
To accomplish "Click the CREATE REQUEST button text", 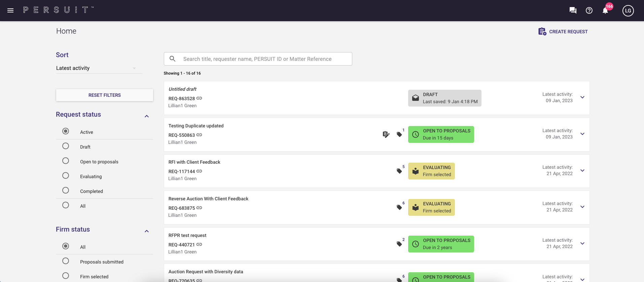I will pos(568,32).
